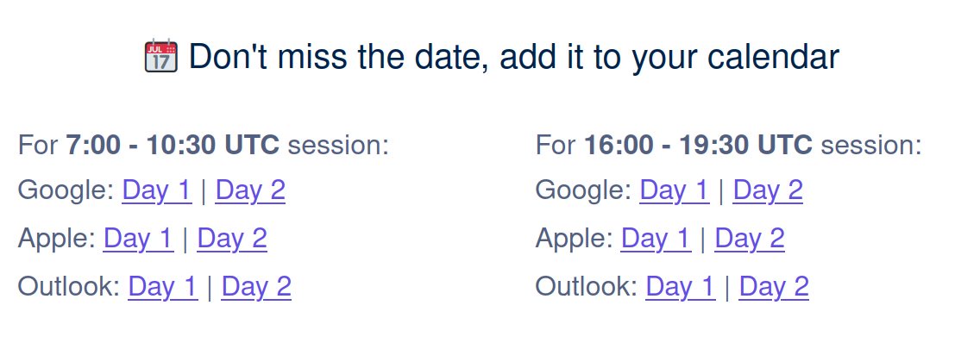Open Outlook Day 2 link for 16:00 UTC session

pos(774,286)
